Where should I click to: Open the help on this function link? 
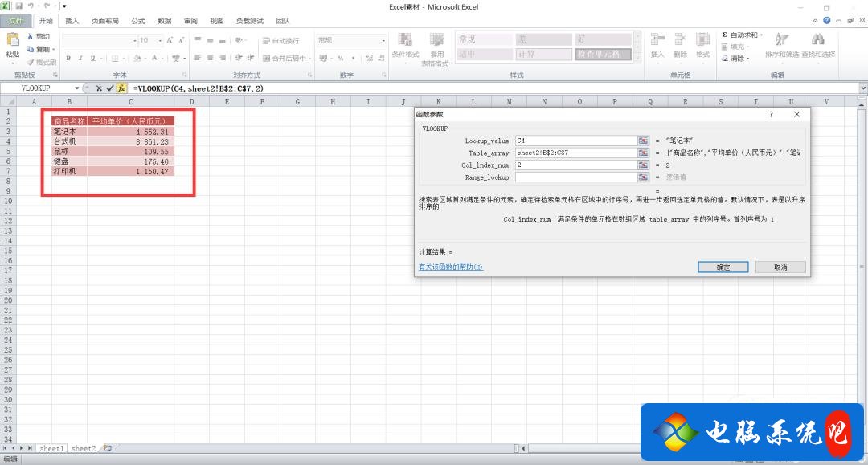451,267
